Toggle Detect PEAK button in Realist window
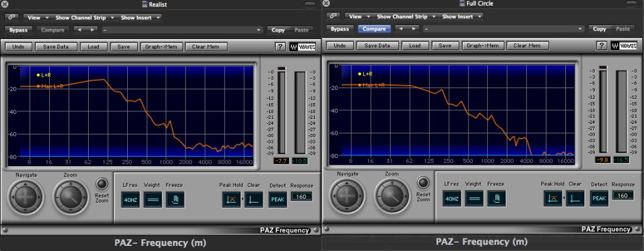Image resolution: width=644 pixels, height=251 pixels. [278, 200]
